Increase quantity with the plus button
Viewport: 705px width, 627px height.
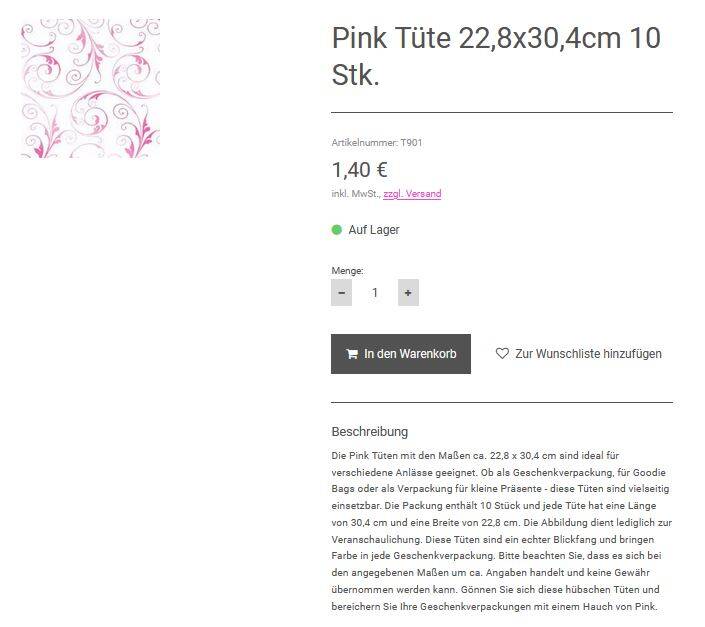pos(408,293)
